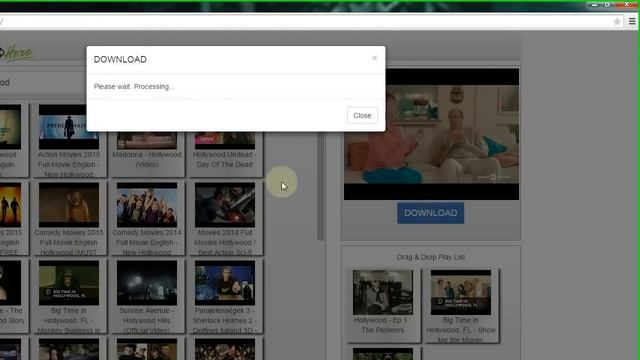Open the video player preview

pos(431,134)
